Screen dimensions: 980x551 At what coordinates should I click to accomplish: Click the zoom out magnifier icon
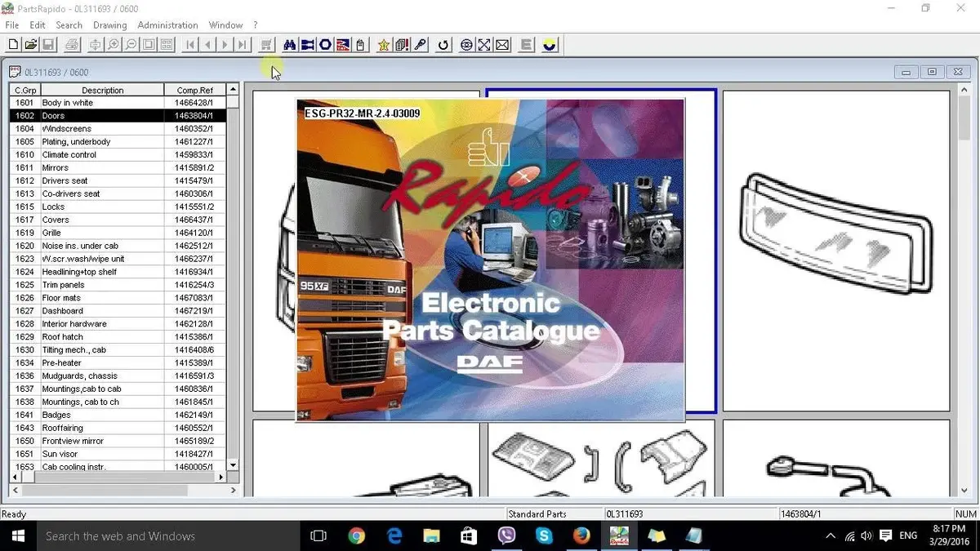[x=131, y=45]
